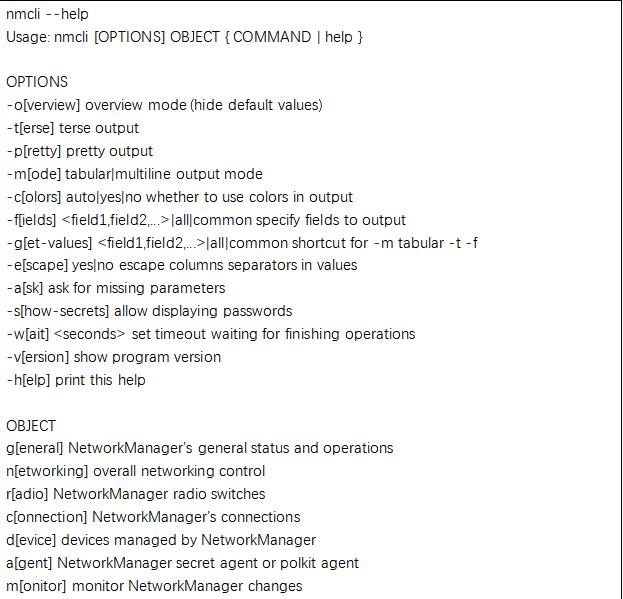Click the -s[how-secrets] displaying passwords line

149,311
